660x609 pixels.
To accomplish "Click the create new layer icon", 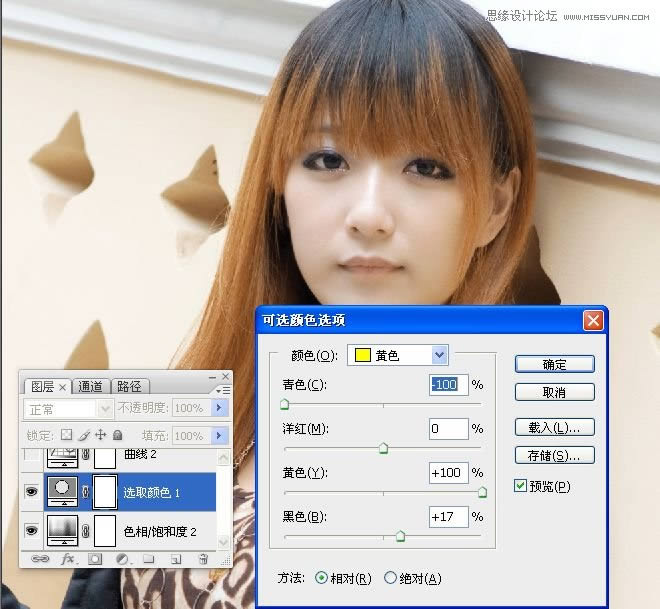I will (x=175, y=559).
